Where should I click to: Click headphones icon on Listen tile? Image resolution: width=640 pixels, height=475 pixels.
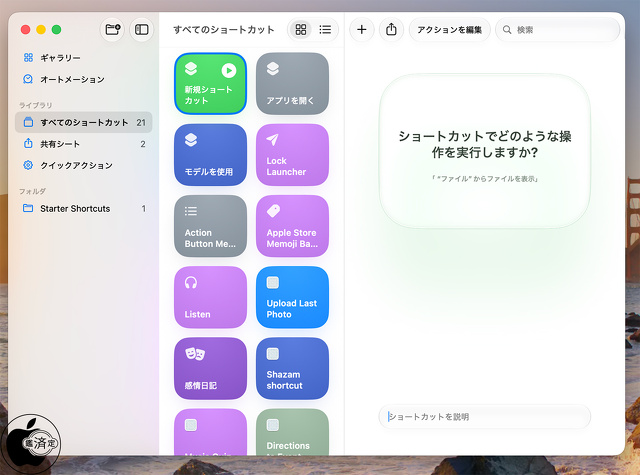pyautogui.click(x=191, y=282)
